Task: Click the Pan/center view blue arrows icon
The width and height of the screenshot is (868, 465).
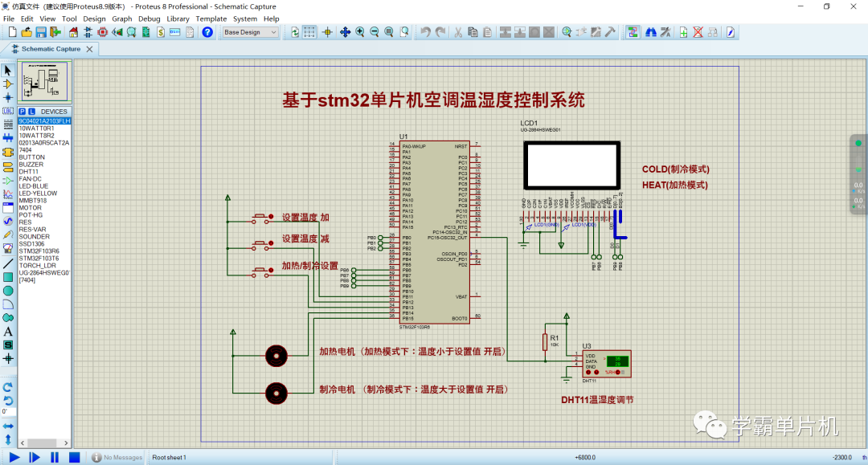Action: (345, 33)
